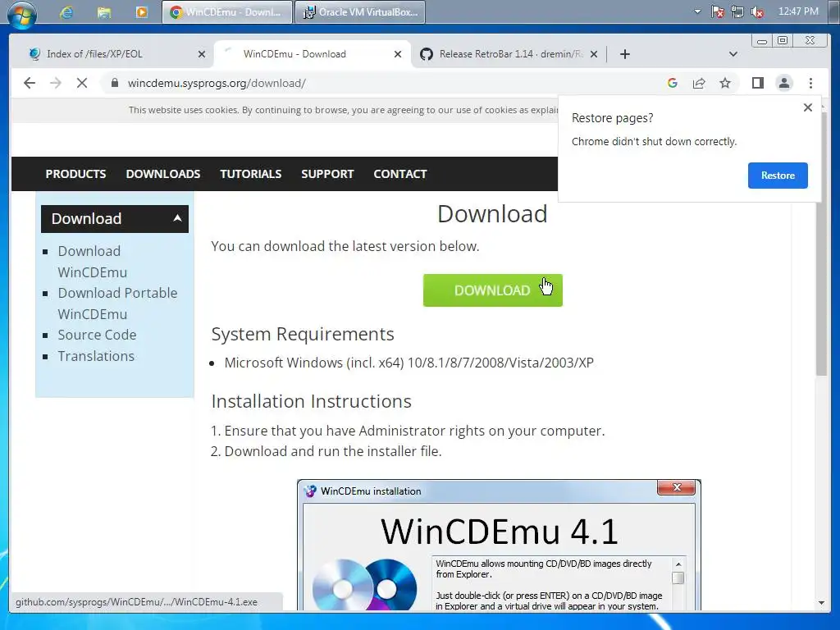Open Windows Media Player taskbar icon
Viewport: 840px width, 630px height.
click(x=141, y=12)
